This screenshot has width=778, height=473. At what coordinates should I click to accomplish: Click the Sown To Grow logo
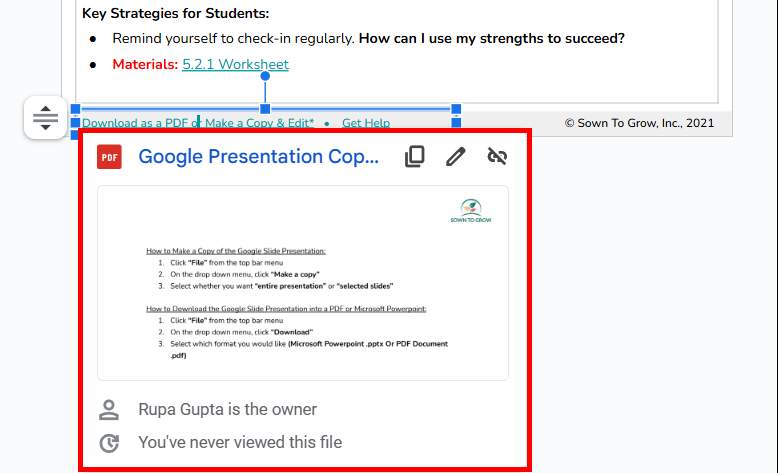tap(471, 211)
